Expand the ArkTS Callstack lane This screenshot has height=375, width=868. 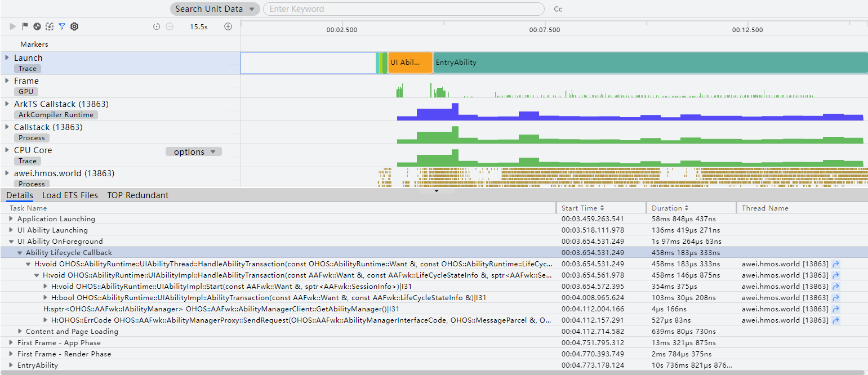[7, 104]
